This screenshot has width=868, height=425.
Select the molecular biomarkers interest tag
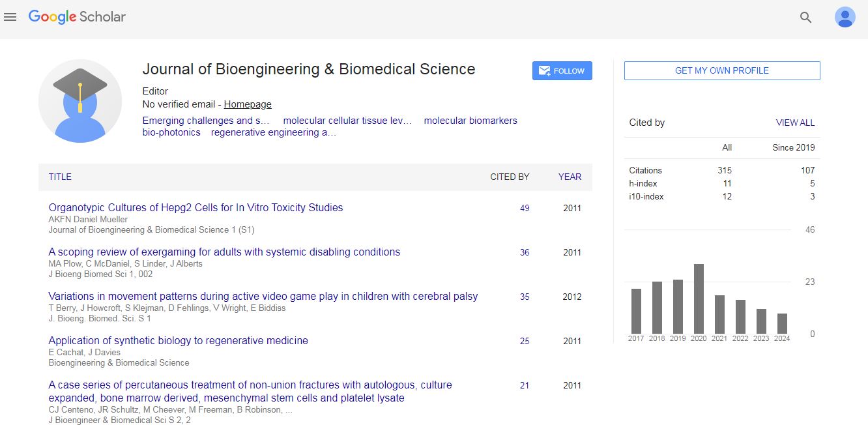coord(470,121)
